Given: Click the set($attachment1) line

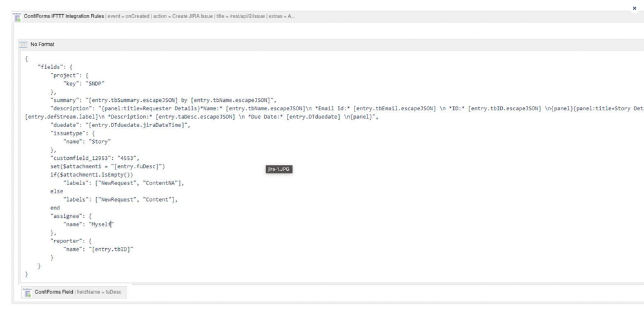Looking at the screenshot, I should (108, 166).
